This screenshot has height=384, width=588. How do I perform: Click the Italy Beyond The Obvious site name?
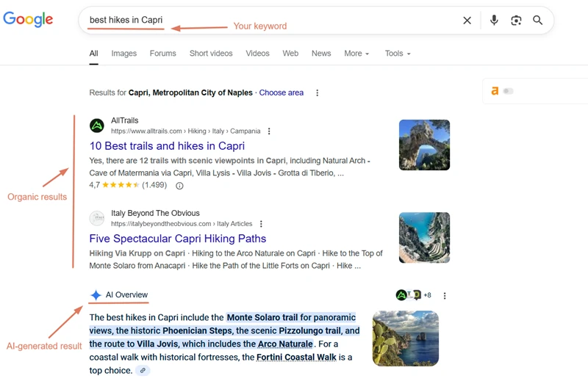(155, 213)
